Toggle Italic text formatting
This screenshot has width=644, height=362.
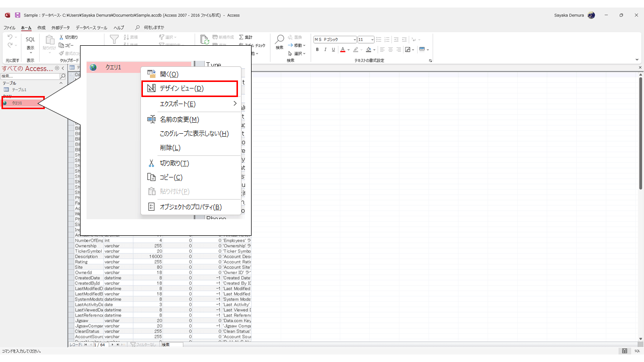point(326,49)
